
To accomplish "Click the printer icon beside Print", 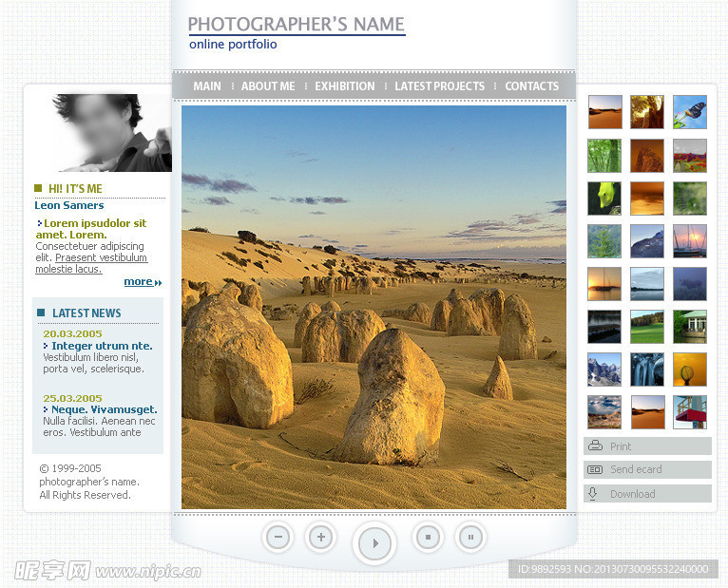I will click(x=595, y=446).
